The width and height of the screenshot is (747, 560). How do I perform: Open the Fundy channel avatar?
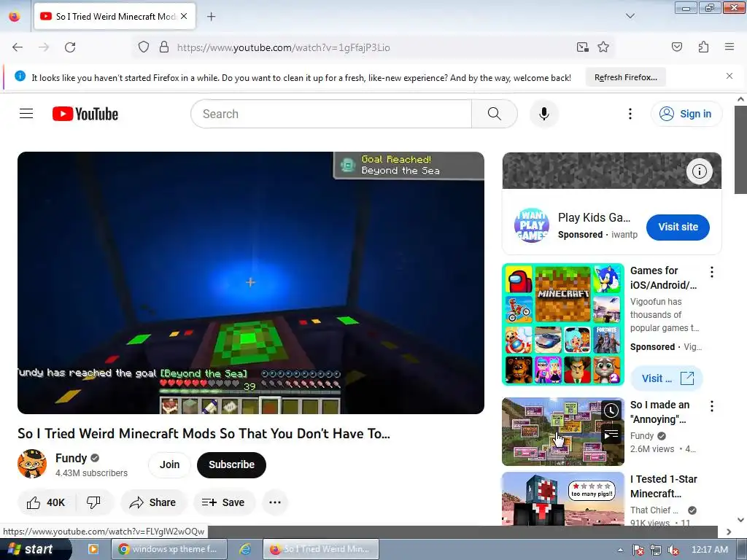32,464
